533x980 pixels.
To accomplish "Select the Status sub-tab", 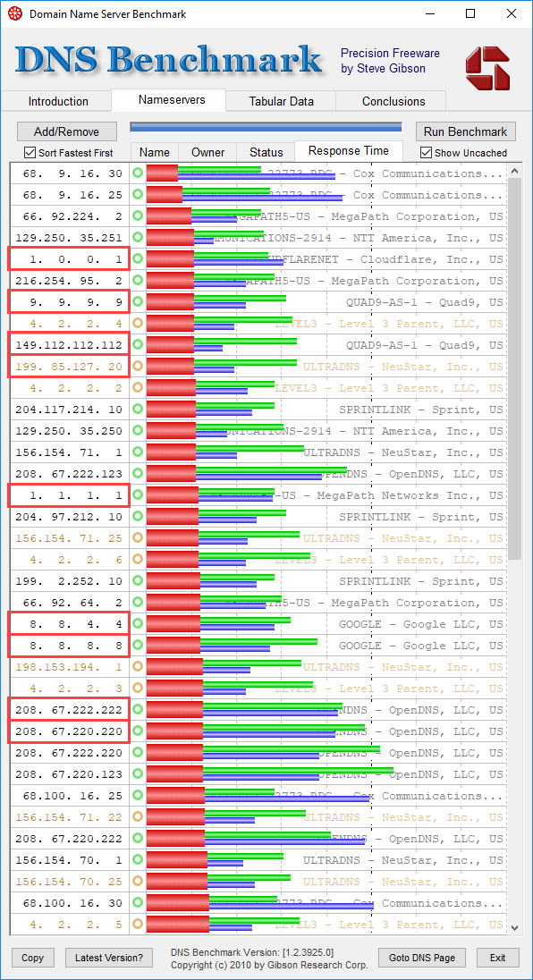I will point(266,152).
